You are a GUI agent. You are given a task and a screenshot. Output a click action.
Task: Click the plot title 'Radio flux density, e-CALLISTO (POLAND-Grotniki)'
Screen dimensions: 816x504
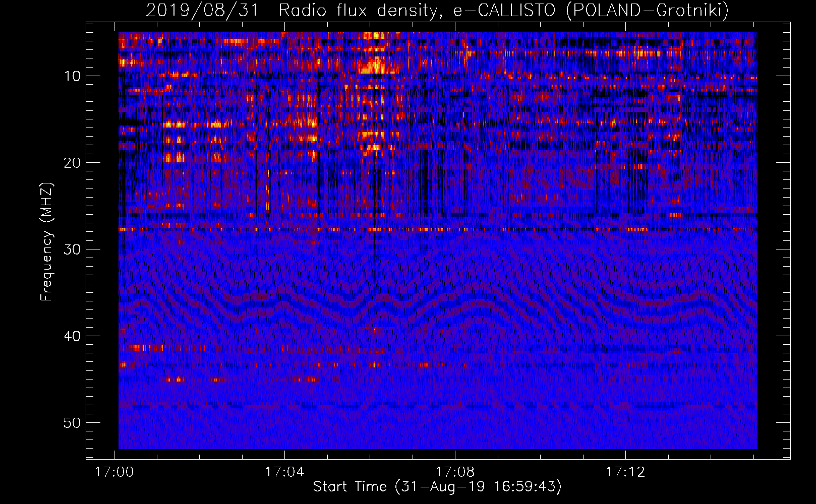click(x=503, y=10)
